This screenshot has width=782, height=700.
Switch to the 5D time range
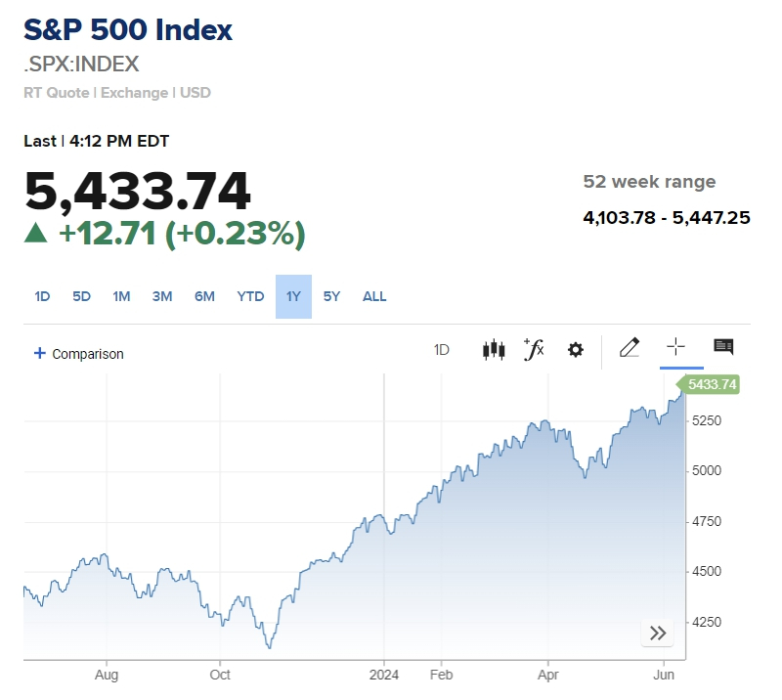pyautogui.click(x=81, y=296)
